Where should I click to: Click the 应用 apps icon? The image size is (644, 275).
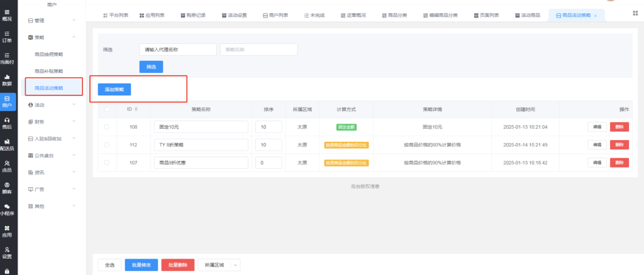7,231
